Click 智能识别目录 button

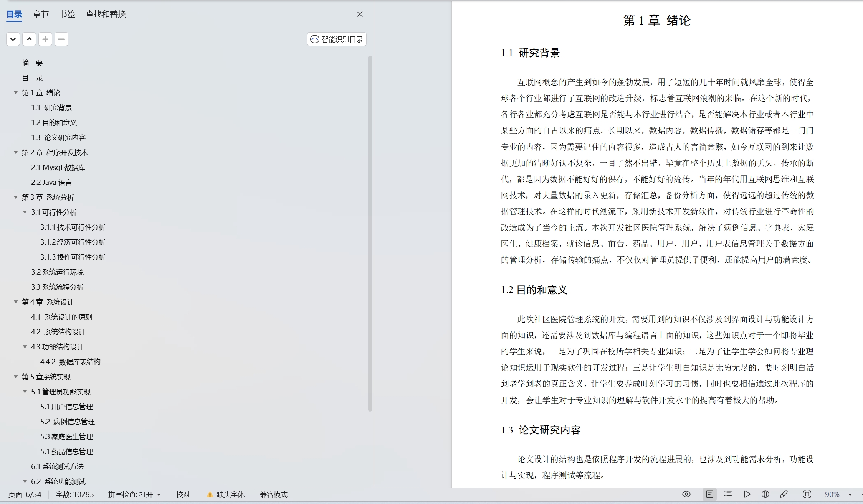[x=337, y=39]
